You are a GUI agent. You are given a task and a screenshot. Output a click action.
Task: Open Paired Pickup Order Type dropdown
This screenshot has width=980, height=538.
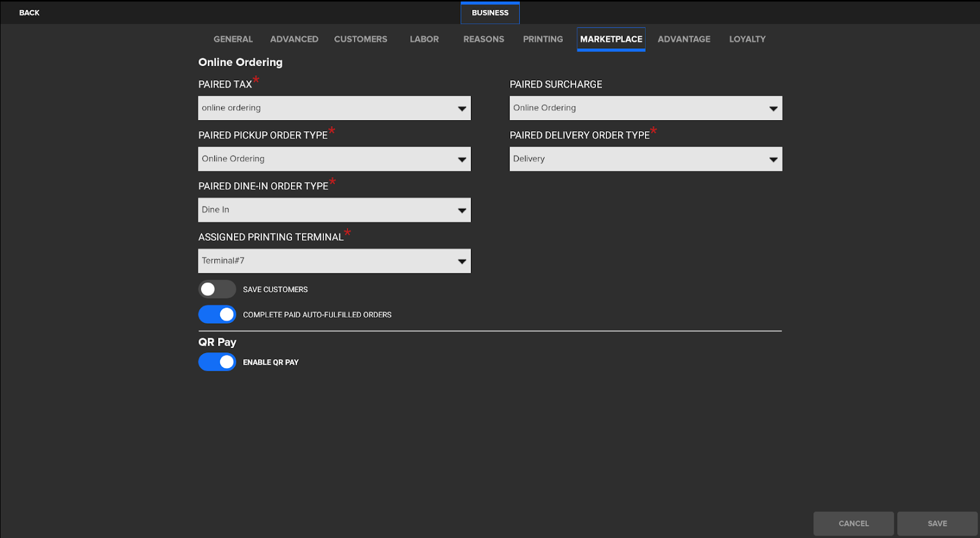tap(334, 159)
